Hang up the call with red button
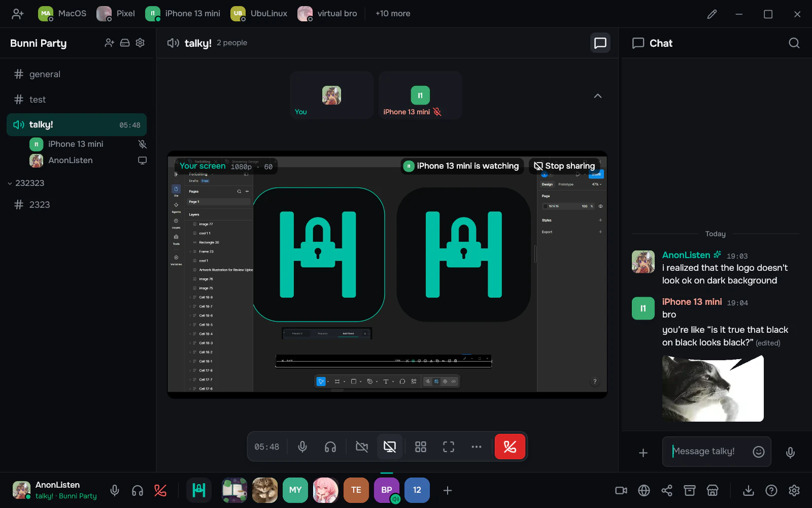 click(x=510, y=447)
